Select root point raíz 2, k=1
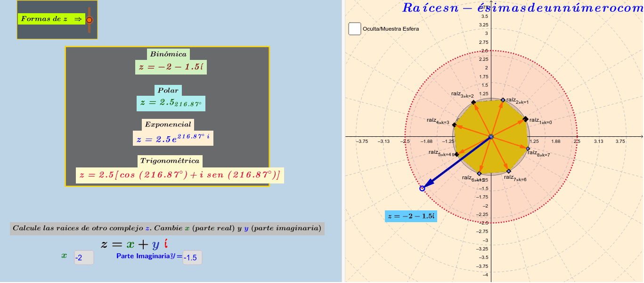The image size is (644, 283). 503,100
